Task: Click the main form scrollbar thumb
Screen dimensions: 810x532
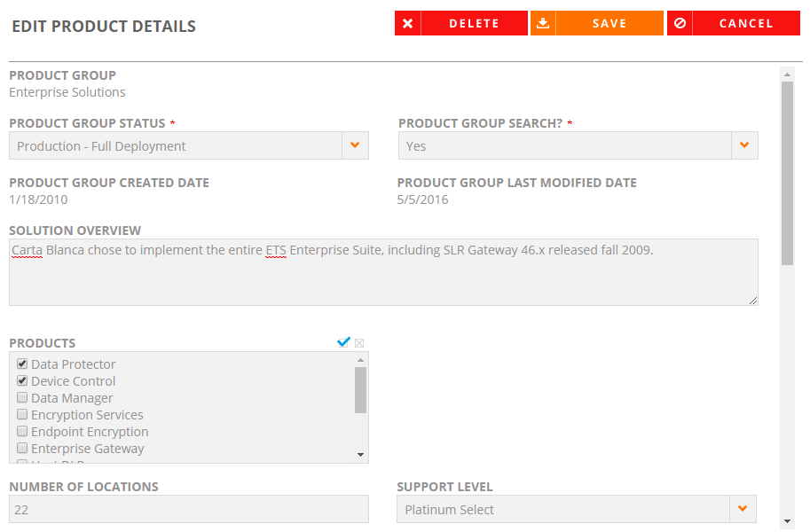Action: (x=787, y=174)
